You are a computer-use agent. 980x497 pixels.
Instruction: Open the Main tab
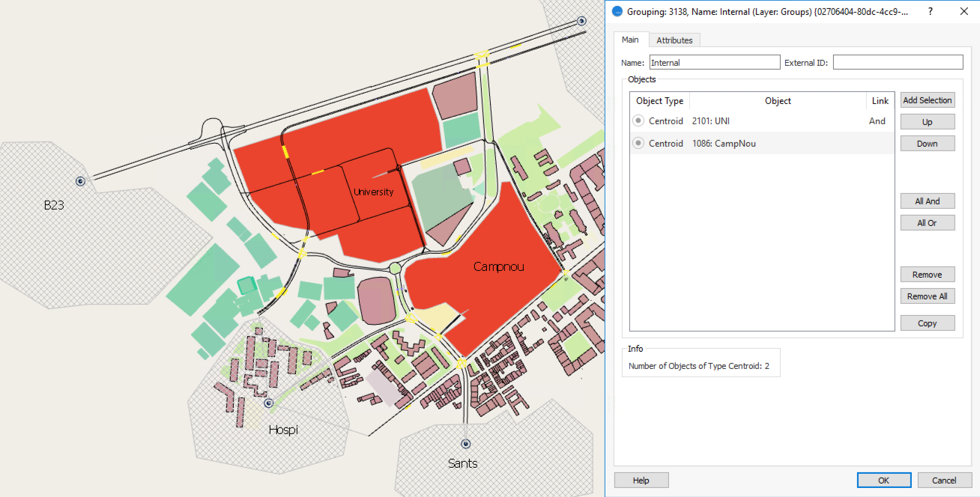(630, 40)
